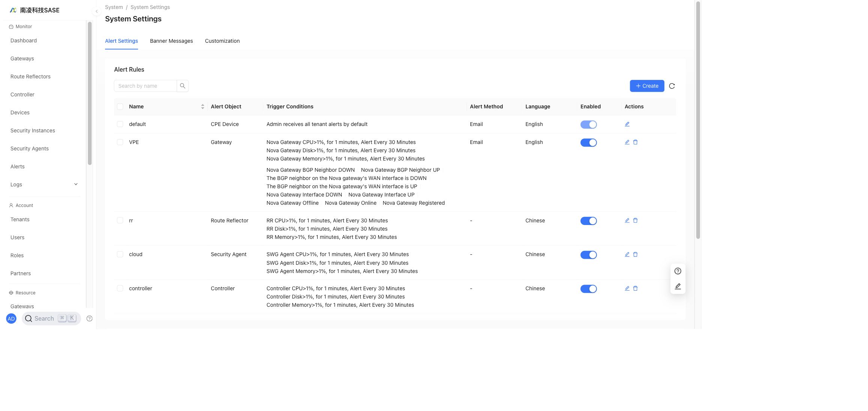
Task: Edit the VPE alert rule
Action: pos(627,142)
